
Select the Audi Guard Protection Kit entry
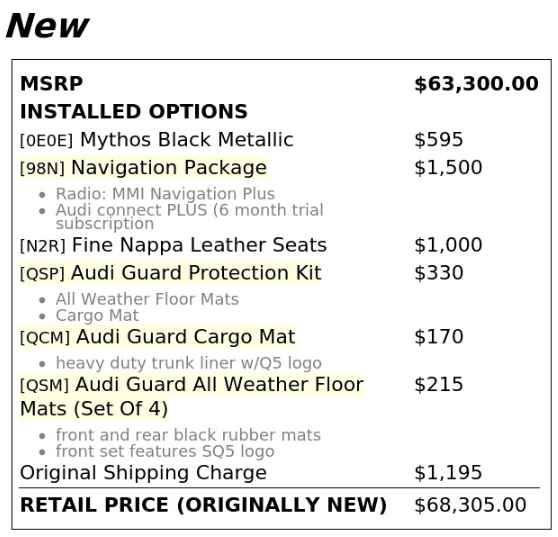[170, 273]
